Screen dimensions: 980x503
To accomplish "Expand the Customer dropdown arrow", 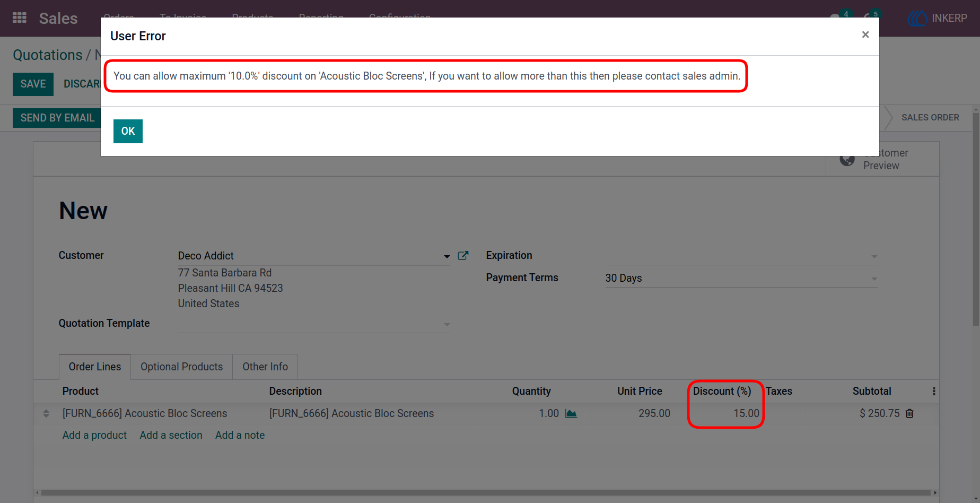I will tap(447, 256).
